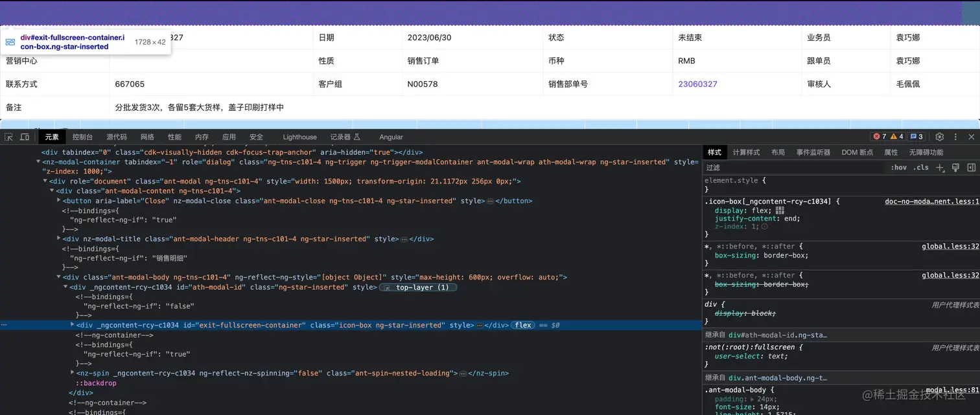Open the flexbox editor icon next to display: flex
This screenshot has height=415, width=980.
pyautogui.click(x=780, y=210)
